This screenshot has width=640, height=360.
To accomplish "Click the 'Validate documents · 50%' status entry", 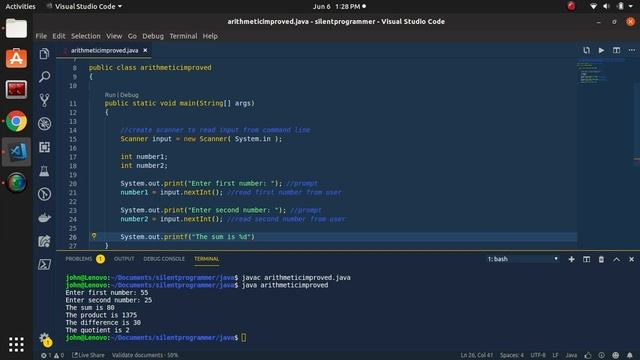I will [145, 355].
